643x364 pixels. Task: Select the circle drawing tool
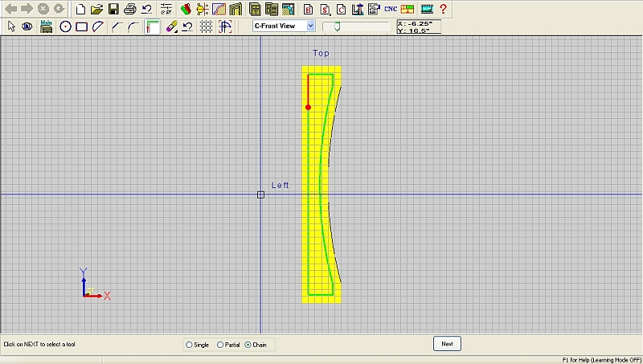click(x=65, y=27)
